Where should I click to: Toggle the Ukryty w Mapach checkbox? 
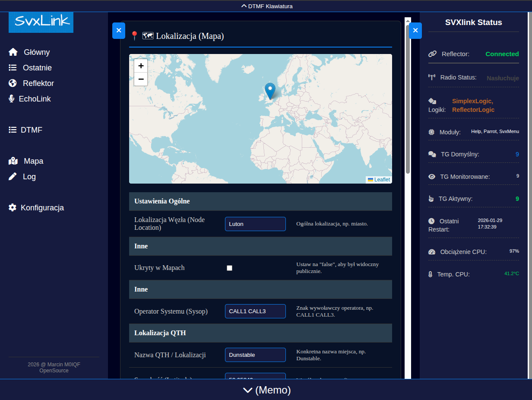click(230, 268)
